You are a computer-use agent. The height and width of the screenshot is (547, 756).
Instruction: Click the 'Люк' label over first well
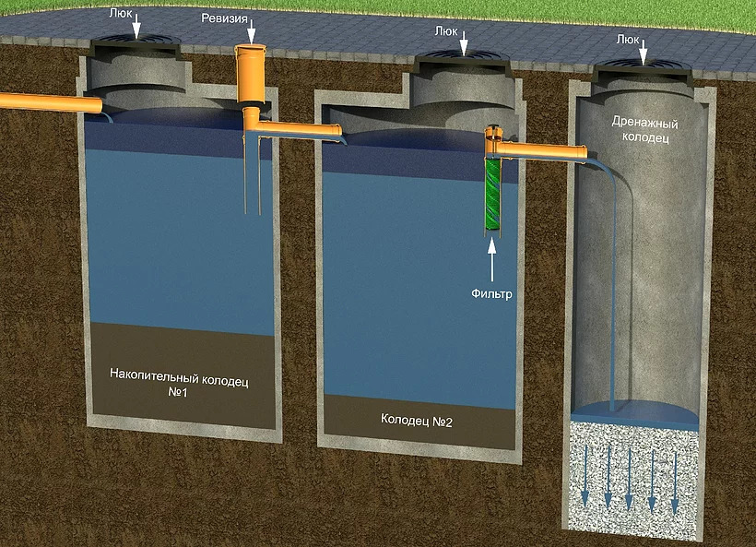[120, 14]
